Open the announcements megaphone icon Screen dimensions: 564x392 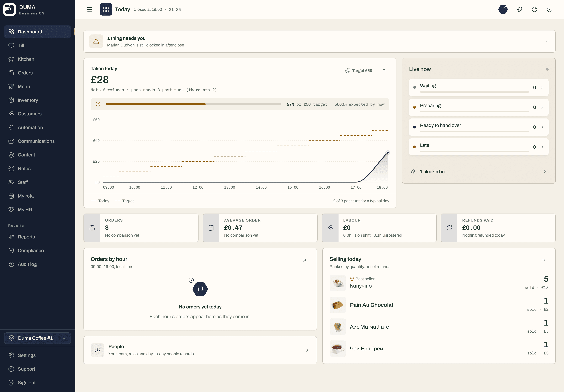tap(519, 9)
